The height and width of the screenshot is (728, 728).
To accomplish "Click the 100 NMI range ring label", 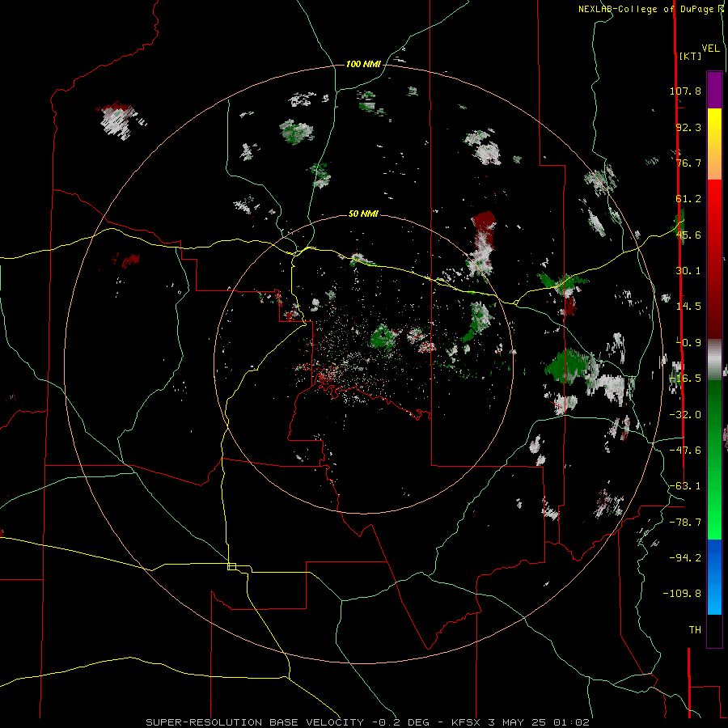I will pos(363,64).
